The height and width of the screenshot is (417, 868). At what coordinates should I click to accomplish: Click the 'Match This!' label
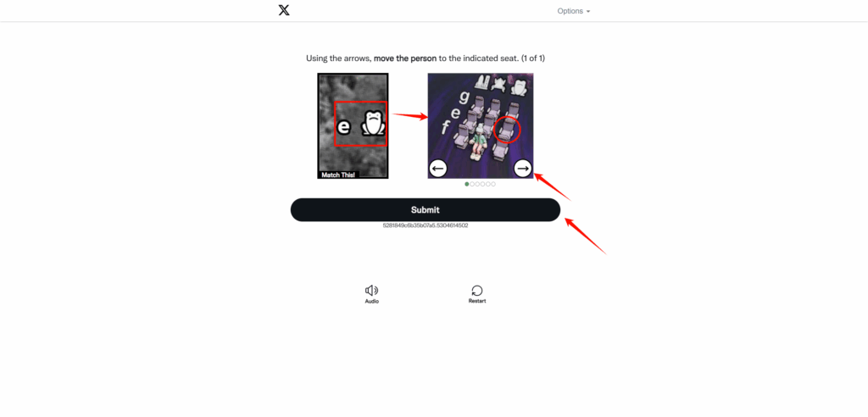click(x=339, y=175)
